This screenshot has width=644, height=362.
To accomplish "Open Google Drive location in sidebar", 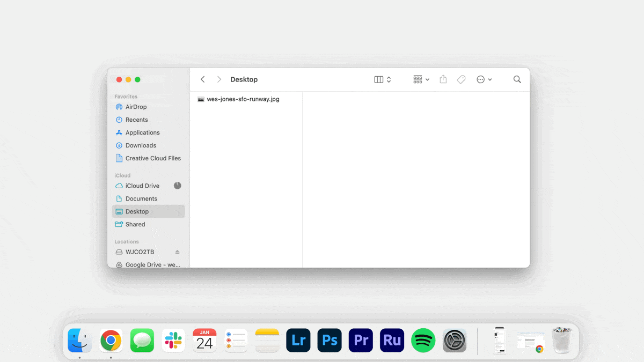I will point(148,264).
